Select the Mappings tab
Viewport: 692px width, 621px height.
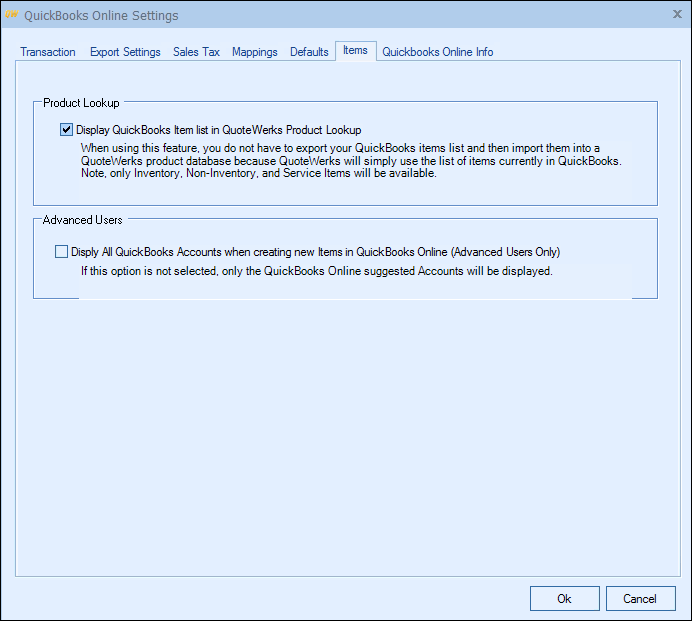255,52
